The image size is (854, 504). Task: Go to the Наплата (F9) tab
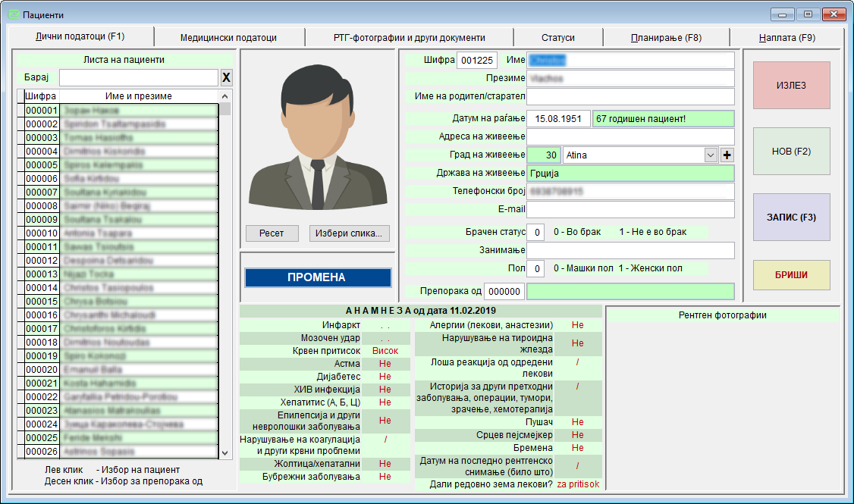pyautogui.click(x=786, y=37)
